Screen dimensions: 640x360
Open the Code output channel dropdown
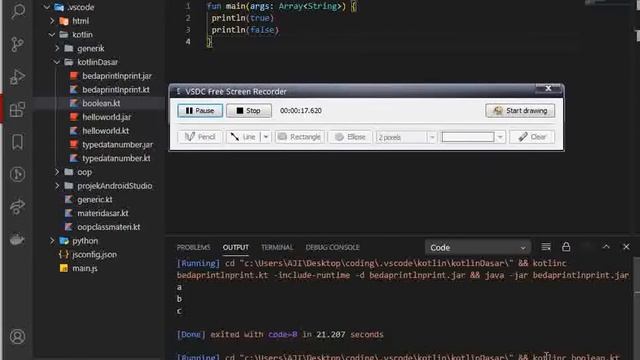[x=478, y=247]
